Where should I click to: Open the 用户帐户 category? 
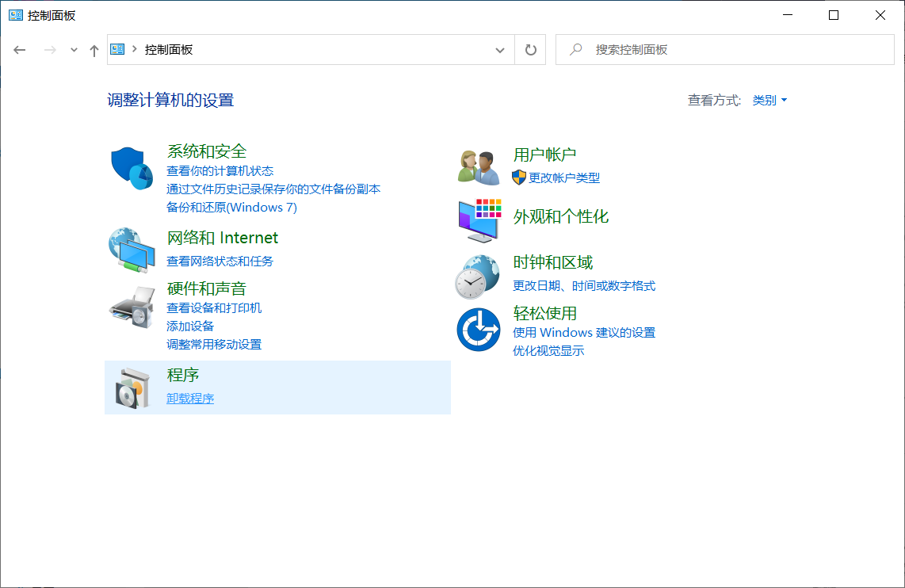pyautogui.click(x=545, y=155)
